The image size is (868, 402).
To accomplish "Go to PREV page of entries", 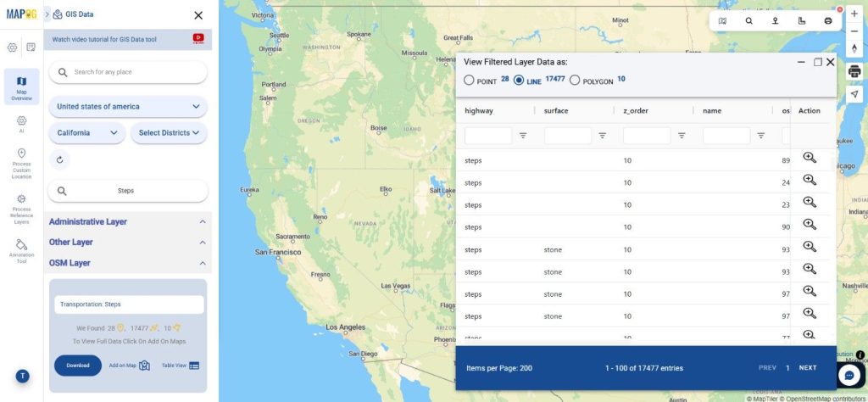I will tap(767, 368).
